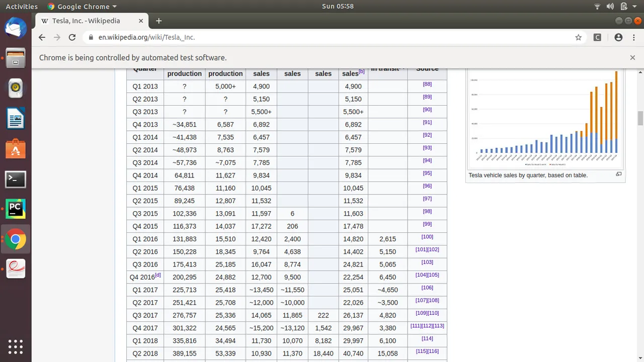Click the Q3 2017 quarter cell

tap(145, 315)
